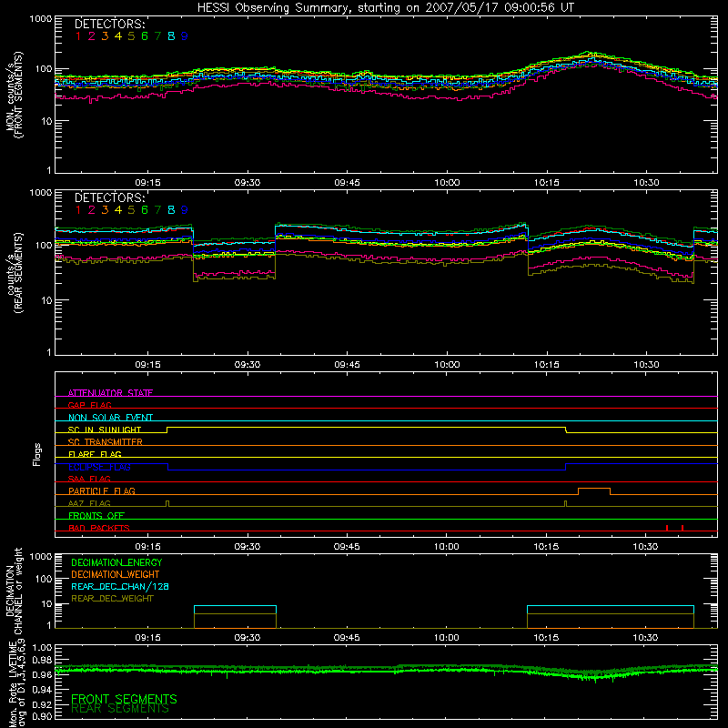Click the REAR SEGMENTS livetime legend entry

(x=120, y=709)
